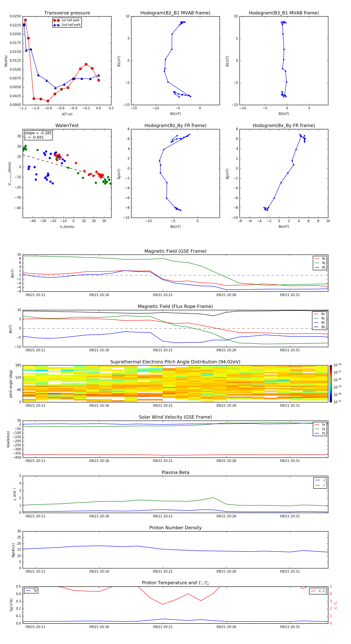Select the "1st half path" legend entry
The height and width of the screenshot is (644, 351).
(66, 20)
